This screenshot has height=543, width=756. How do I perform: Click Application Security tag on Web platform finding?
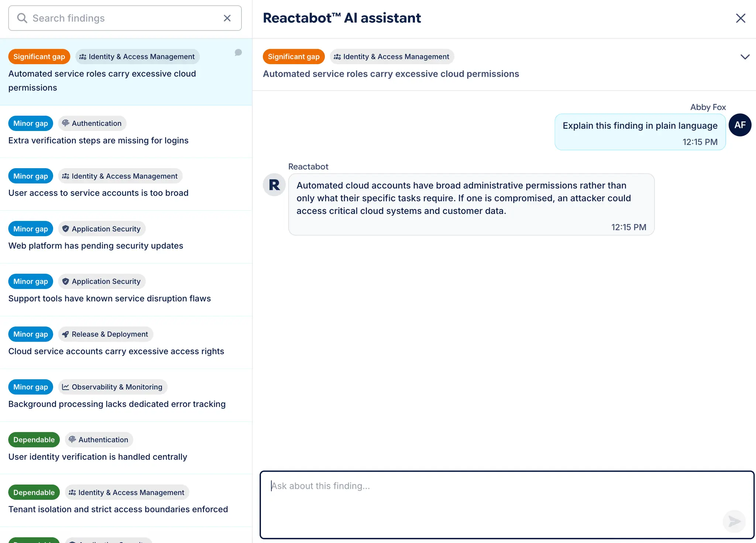pyautogui.click(x=102, y=229)
